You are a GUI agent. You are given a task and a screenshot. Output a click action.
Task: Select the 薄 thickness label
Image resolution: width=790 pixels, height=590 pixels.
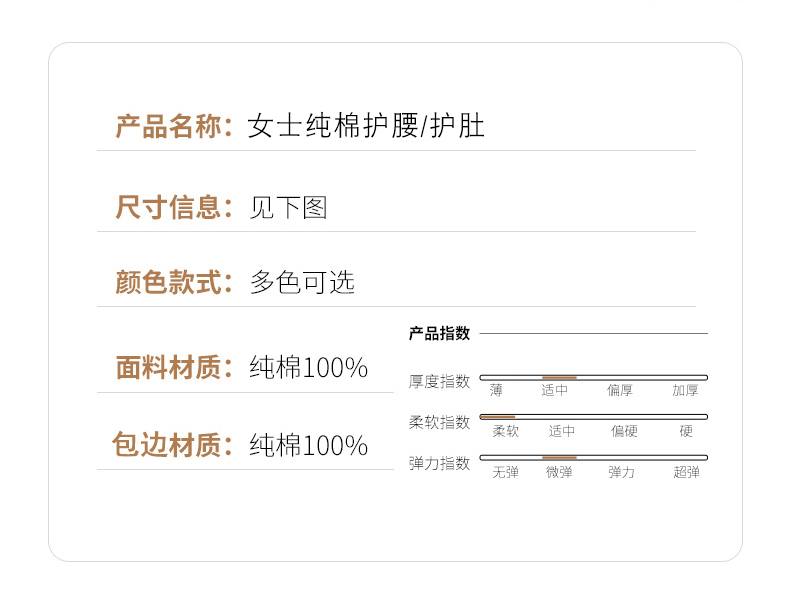coord(496,390)
